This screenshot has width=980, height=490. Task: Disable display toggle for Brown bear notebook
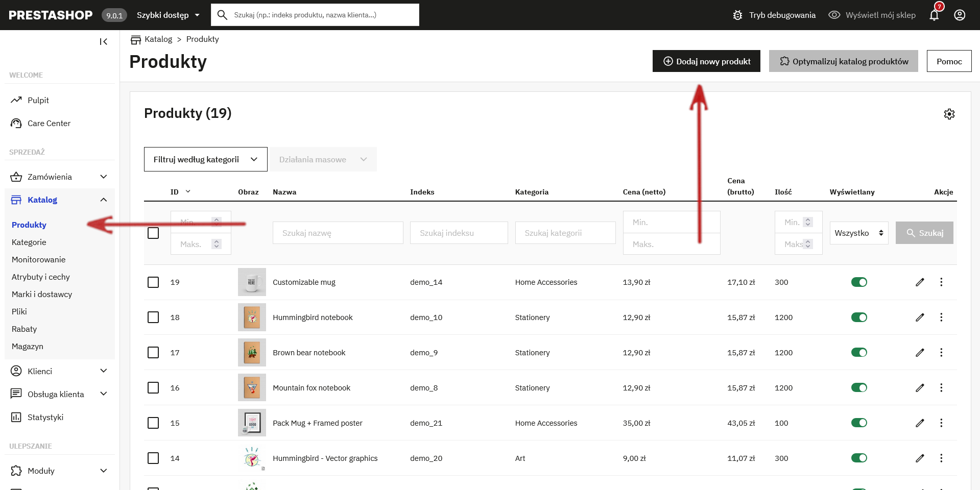pyautogui.click(x=859, y=353)
